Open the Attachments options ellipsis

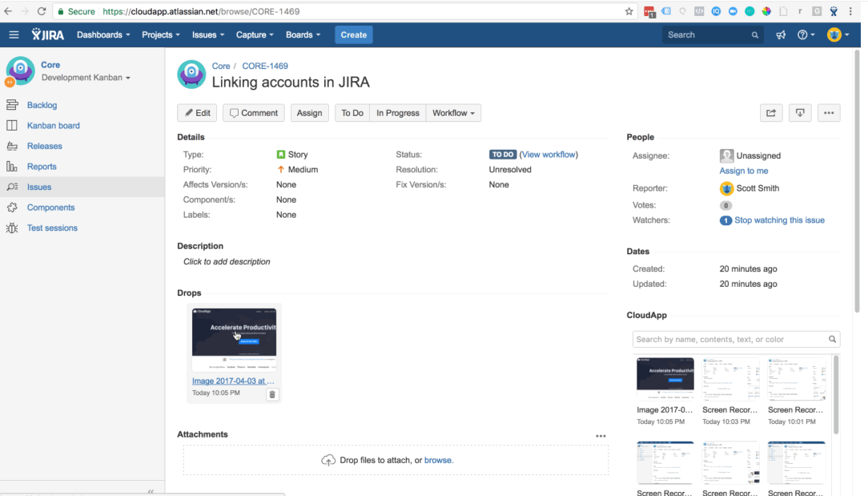[601, 436]
